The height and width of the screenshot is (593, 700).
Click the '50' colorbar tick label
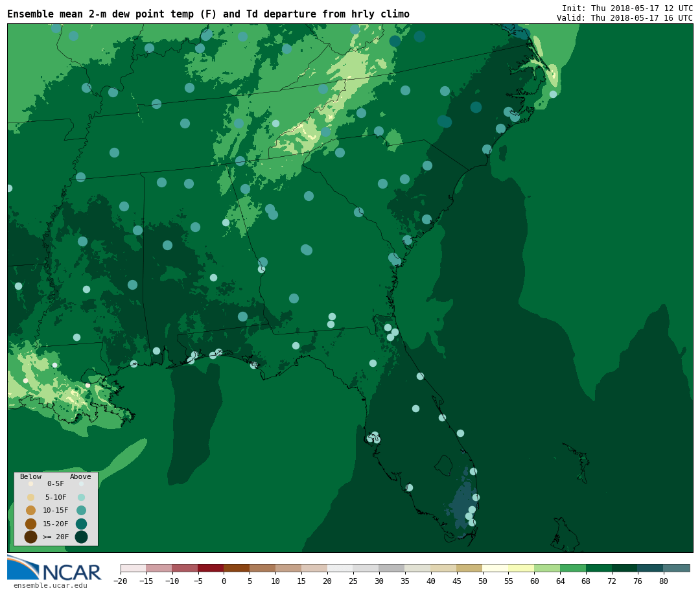(x=483, y=581)
